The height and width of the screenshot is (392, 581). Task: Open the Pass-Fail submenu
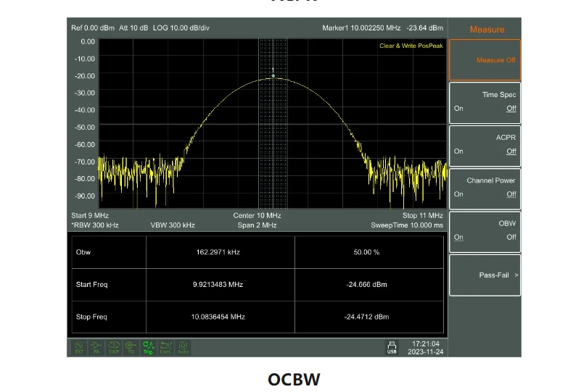coord(485,275)
